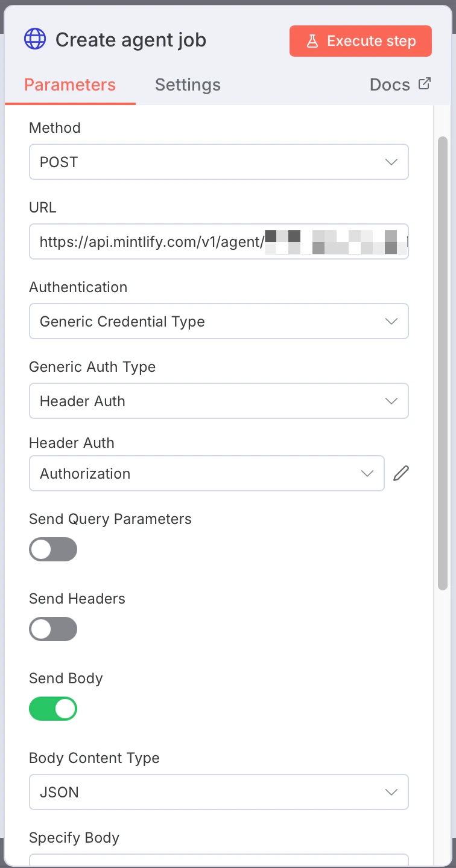
Task: Click the external-link icon next to Docs
Action: (425, 84)
